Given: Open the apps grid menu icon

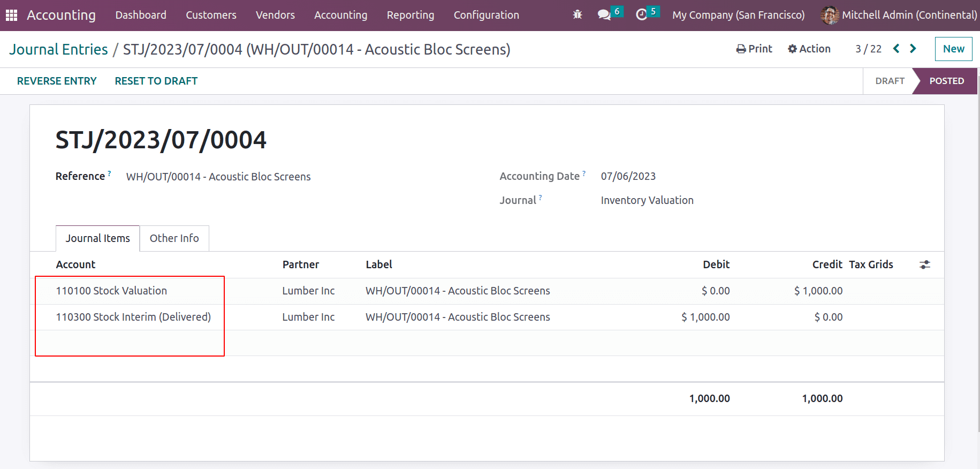Looking at the screenshot, I should point(11,15).
